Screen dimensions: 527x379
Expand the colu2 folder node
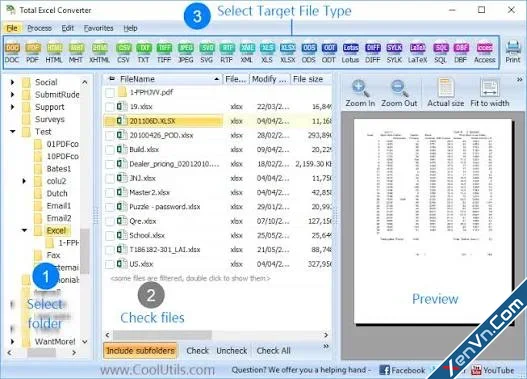(24, 181)
